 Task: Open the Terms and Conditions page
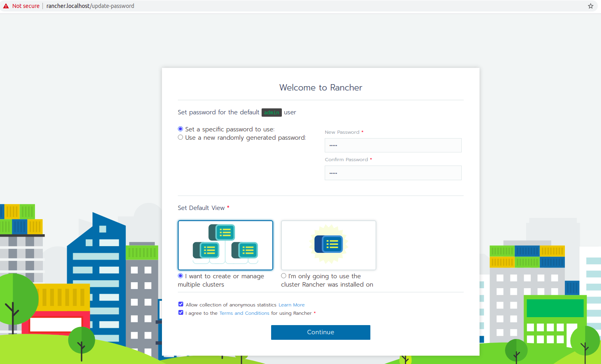(x=244, y=313)
